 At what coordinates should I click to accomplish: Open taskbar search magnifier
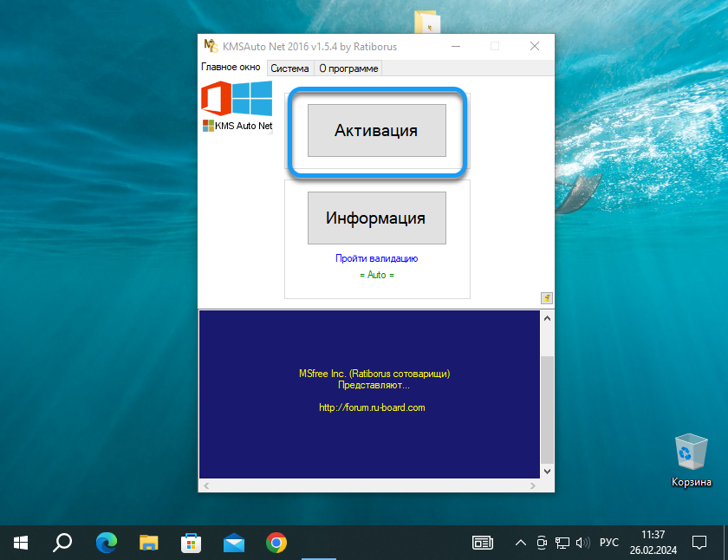[x=62, y=543]
